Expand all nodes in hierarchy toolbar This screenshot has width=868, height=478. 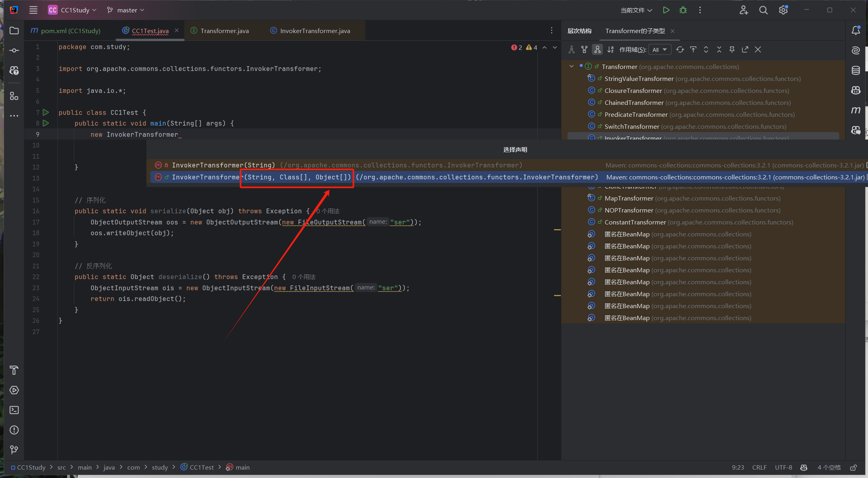[x=706, y=49]
